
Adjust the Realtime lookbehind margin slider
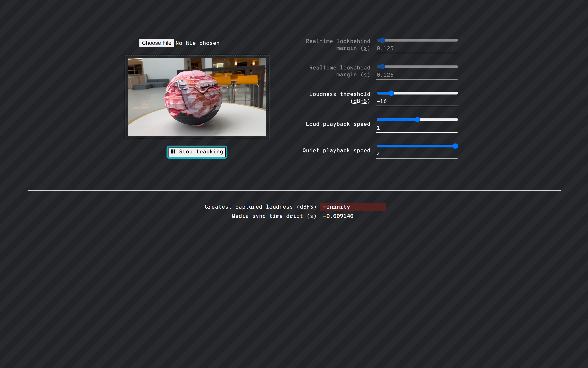point(417,40)
